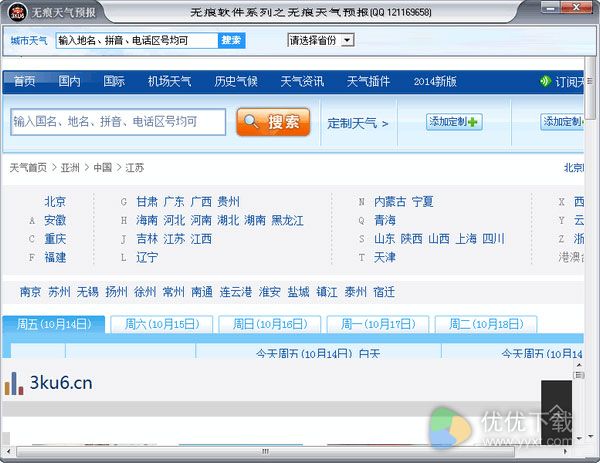
Task: Click the green subscribe icon beside 订阅
Action: [x=545, y=81]
